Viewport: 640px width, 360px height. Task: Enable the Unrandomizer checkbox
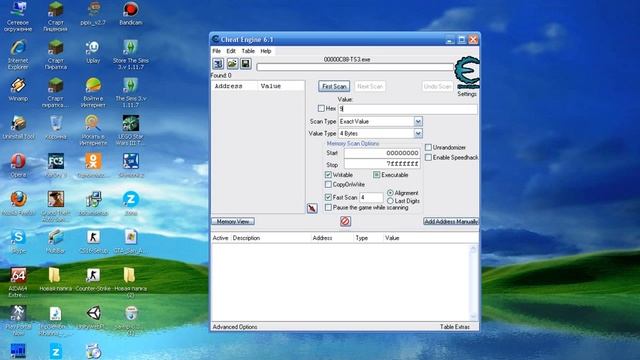click(428, 147)
